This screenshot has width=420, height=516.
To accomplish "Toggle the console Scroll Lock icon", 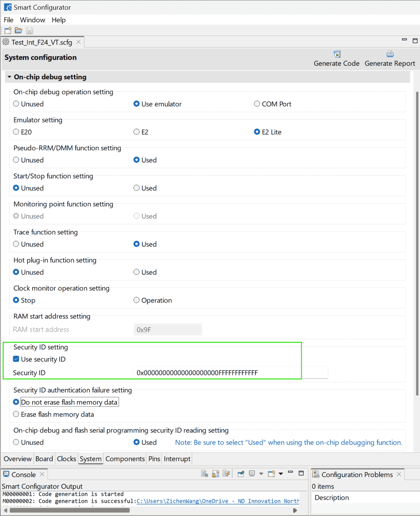I will tap(215, 474).
